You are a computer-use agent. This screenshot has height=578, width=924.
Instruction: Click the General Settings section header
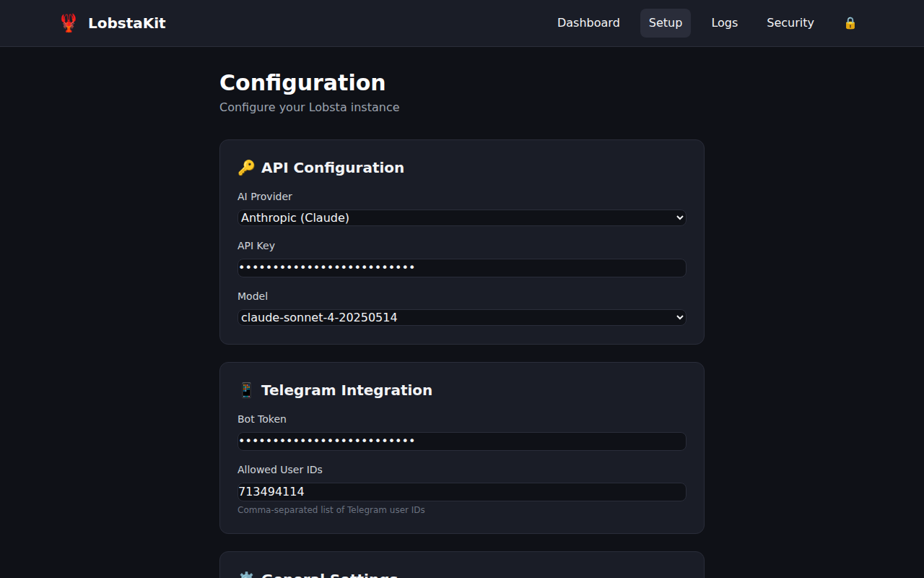[x=329, y=576]
